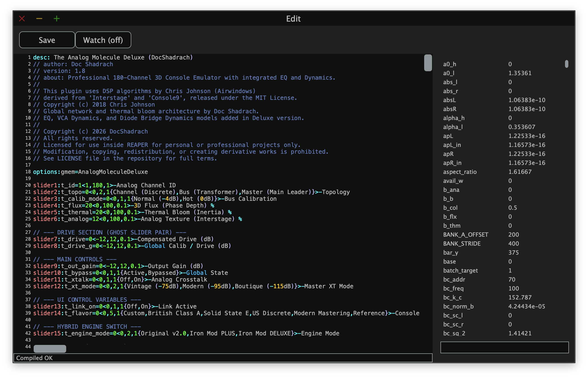This screenshot has width=588, height=378.
Task: Click the value 1.61667 in the variable list
Action: click(x=520, y=172)
